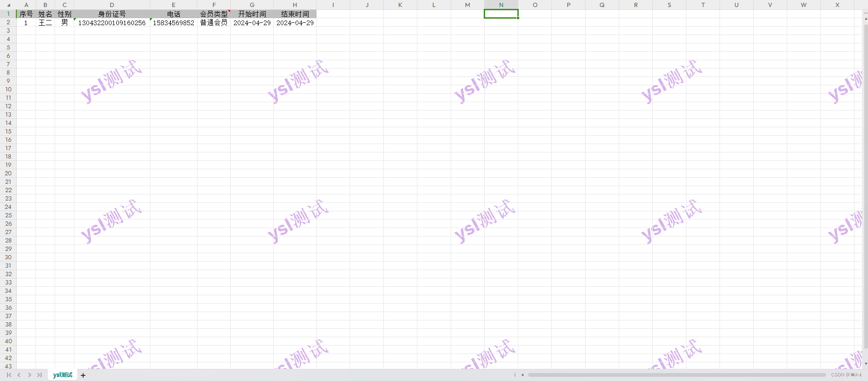868x381 pixels.
Task: Click the vertical scrollbar up arrow
Action: click(866, 19)
